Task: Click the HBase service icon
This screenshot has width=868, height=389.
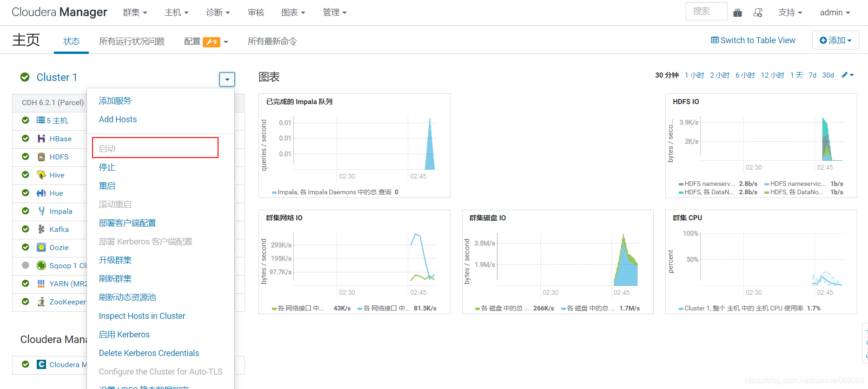Action: 41,138
